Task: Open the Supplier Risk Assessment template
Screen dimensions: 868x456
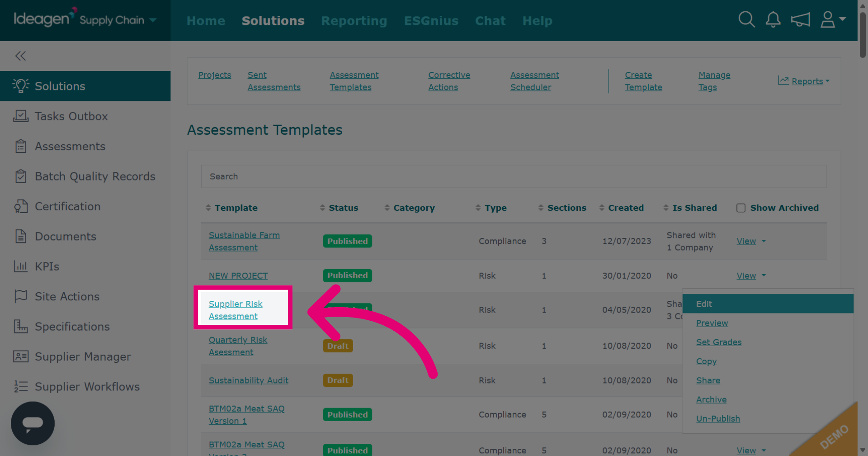Action: coord(236,310)
